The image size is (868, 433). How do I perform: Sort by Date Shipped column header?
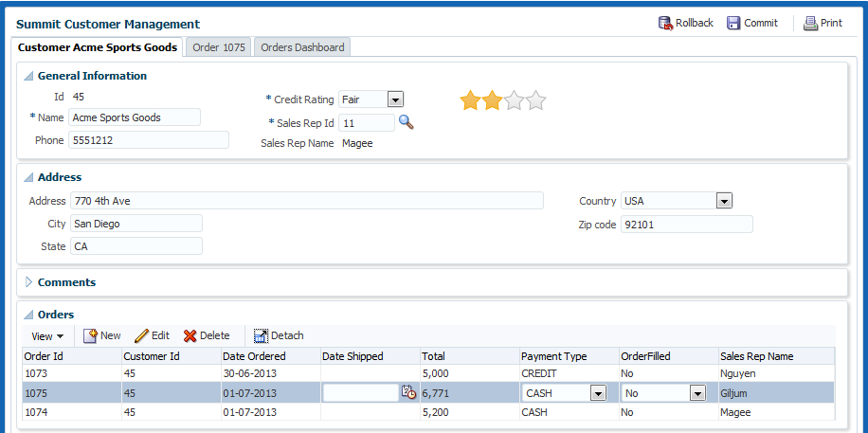point(370,356)
